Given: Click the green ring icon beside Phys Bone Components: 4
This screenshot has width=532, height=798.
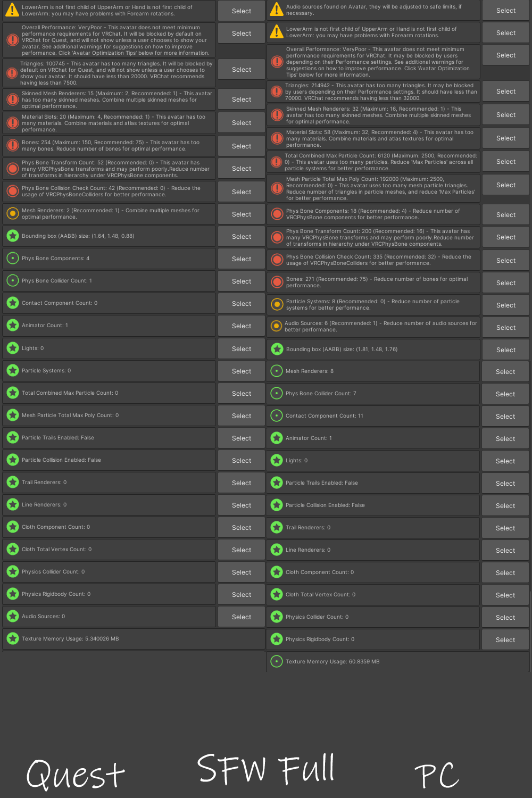Looking at the screenshot, I should (x=12, y=258).
